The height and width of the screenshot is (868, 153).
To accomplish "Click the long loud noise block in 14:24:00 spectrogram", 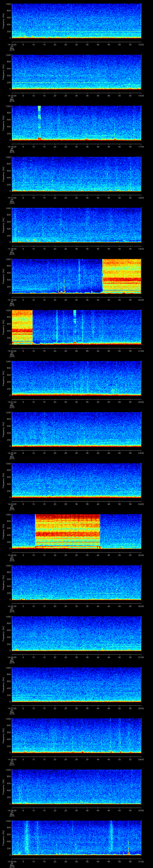I will [68, 531].
